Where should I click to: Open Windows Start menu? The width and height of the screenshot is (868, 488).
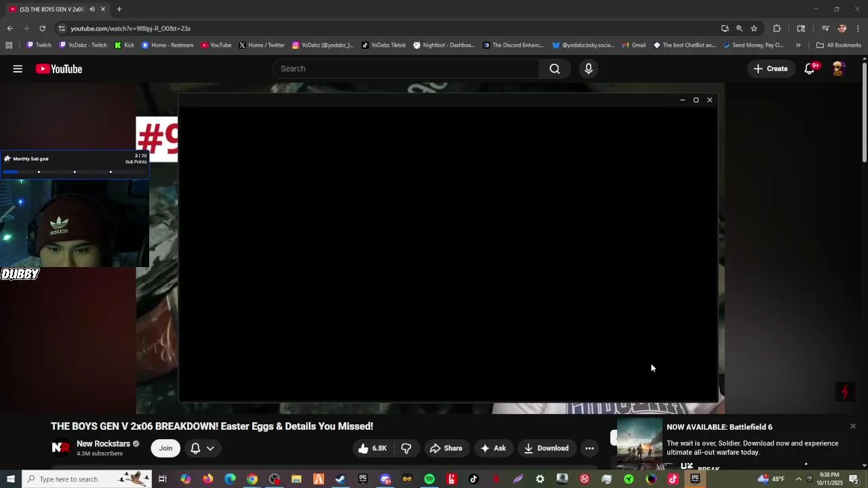tap(10, 479)
